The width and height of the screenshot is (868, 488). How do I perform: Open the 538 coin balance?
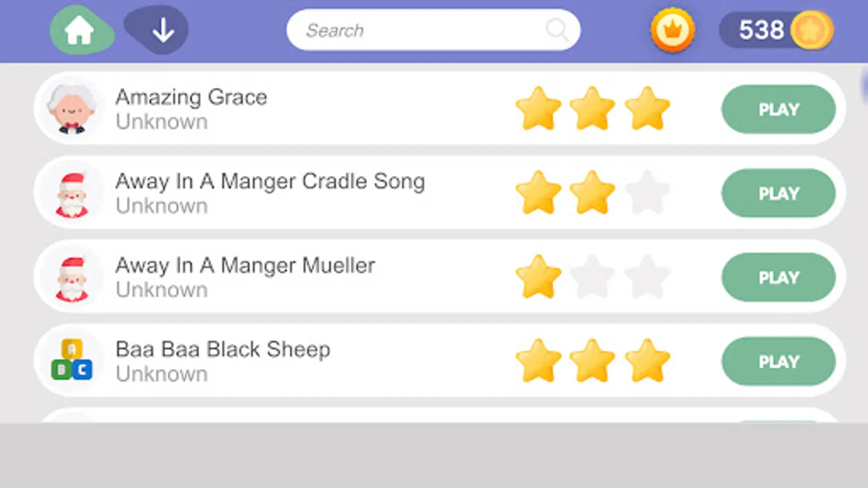tap(761, 30)
